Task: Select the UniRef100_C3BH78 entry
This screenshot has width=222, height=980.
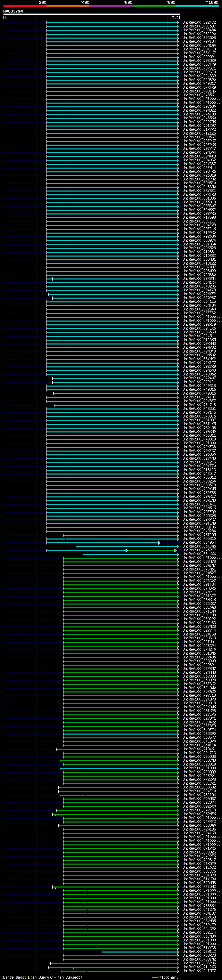Action: (x=199, y=561)
